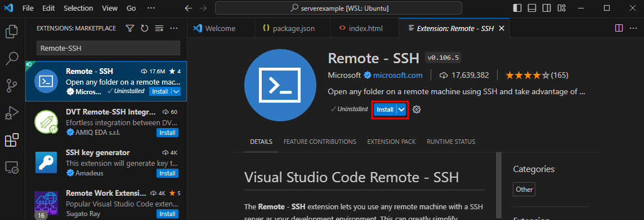Open Source Control view
This screenshot has height=220, width=644.
coord(11,86)
